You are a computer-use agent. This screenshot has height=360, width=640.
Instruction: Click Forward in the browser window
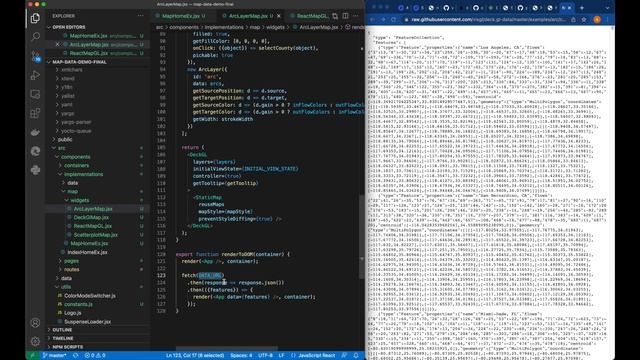[383, 20]
